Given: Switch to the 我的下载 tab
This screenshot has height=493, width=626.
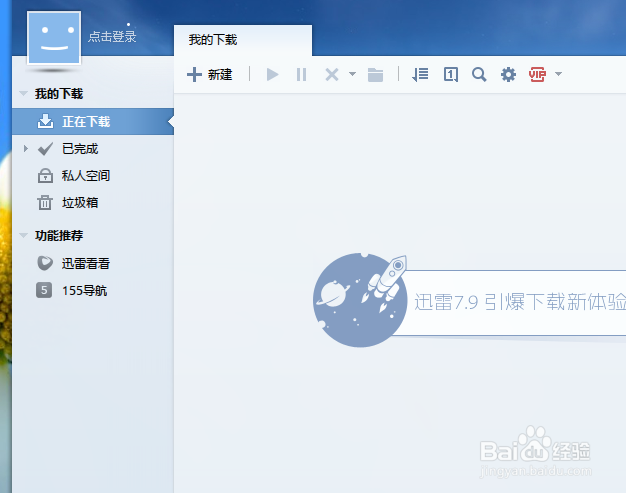Looking at the screenshot, I should point(243,40).
